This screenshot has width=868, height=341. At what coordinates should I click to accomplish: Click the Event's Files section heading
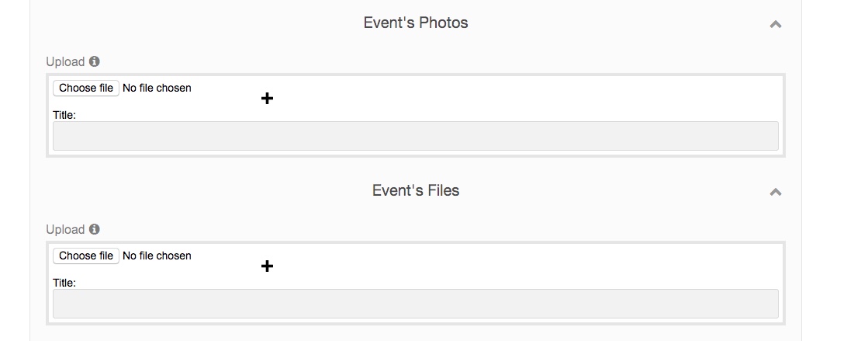point(416,190)
